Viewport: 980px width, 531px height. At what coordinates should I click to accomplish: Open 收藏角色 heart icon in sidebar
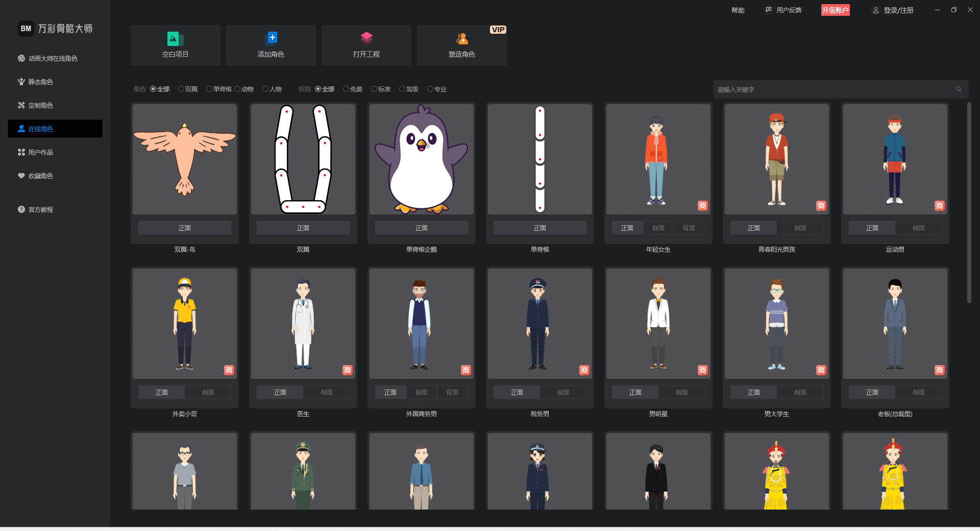pos(21,176)
